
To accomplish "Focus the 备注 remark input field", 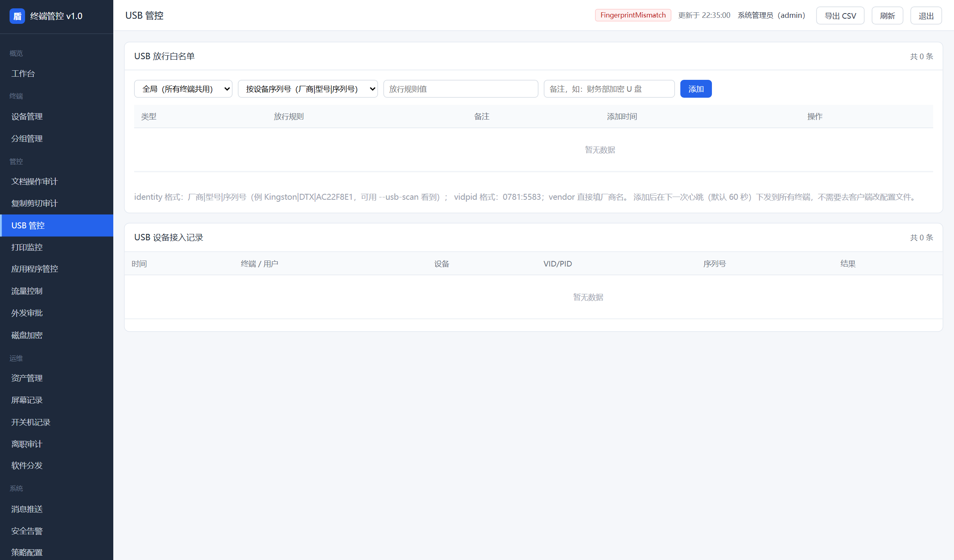I will (x=609, y=89).
